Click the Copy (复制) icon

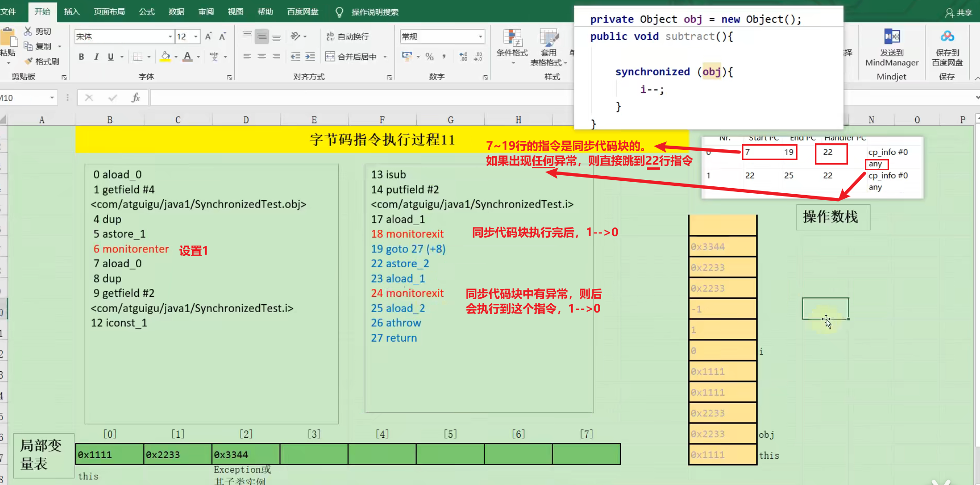28,46
